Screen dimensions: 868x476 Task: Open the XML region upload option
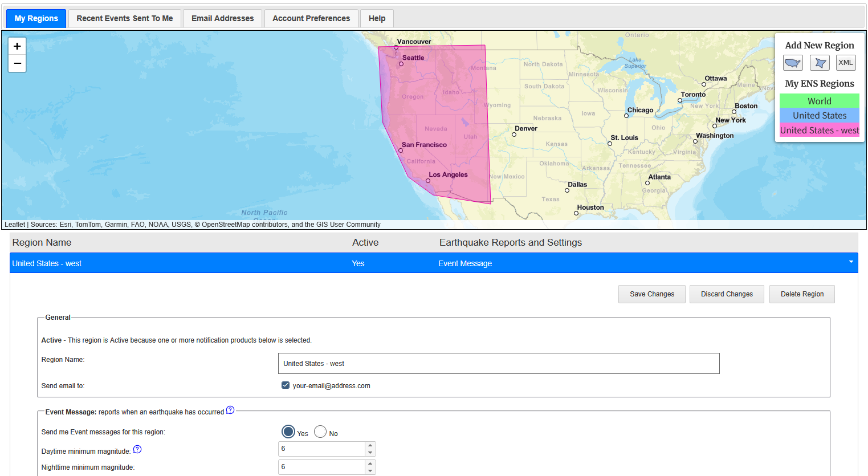tap(846, 62)
